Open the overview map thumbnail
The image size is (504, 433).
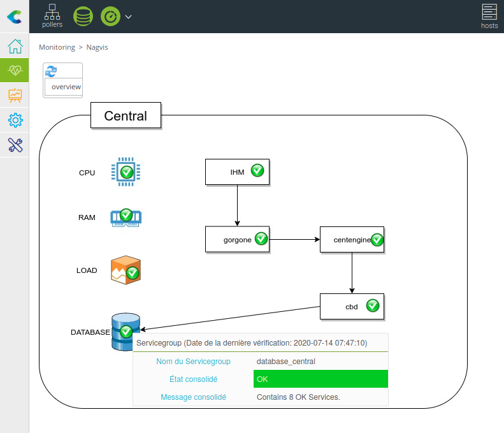62,80
